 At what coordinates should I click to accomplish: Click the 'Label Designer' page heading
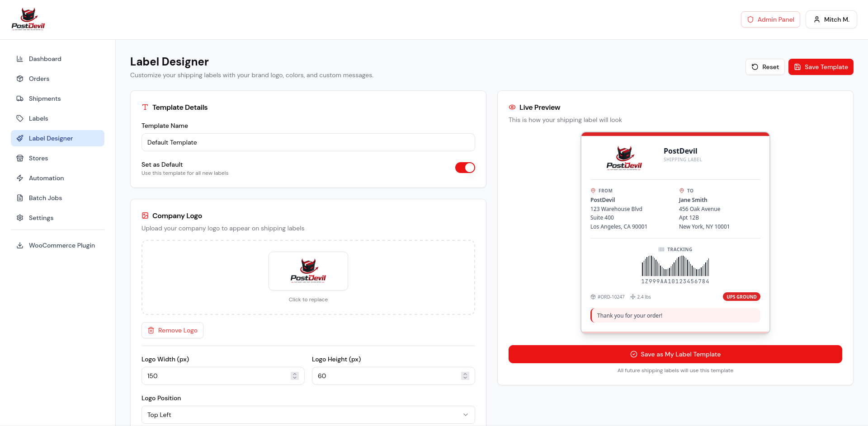170,61
